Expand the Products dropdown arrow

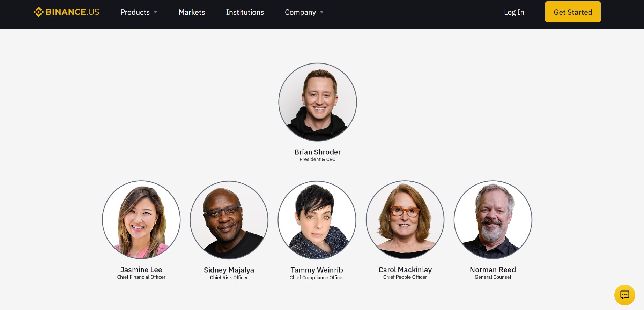tap(156, 12)
